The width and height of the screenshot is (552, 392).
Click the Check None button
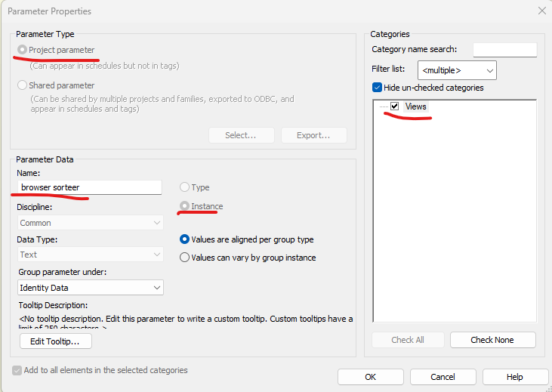coord(492,340)
